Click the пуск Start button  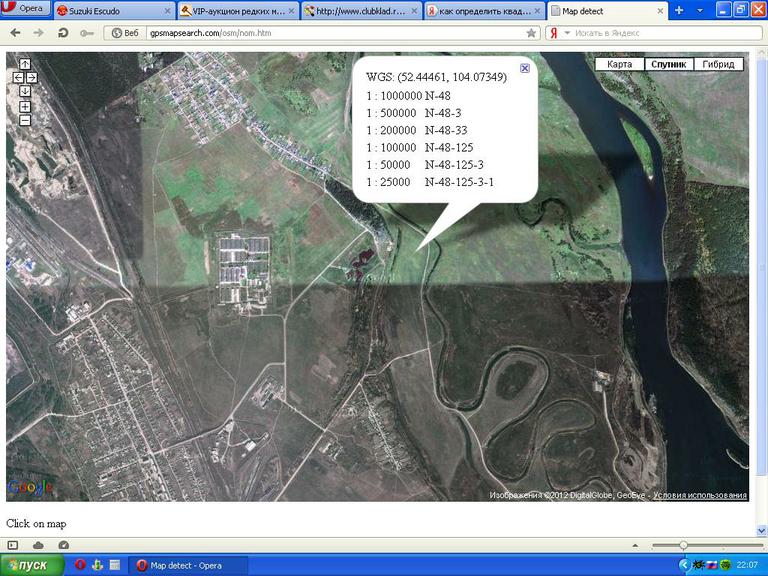tap(28, 565)
